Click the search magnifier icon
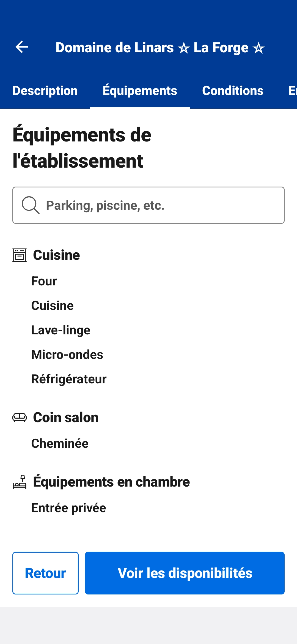This screenshot has width=297, height=644. [x=30, y=205]
